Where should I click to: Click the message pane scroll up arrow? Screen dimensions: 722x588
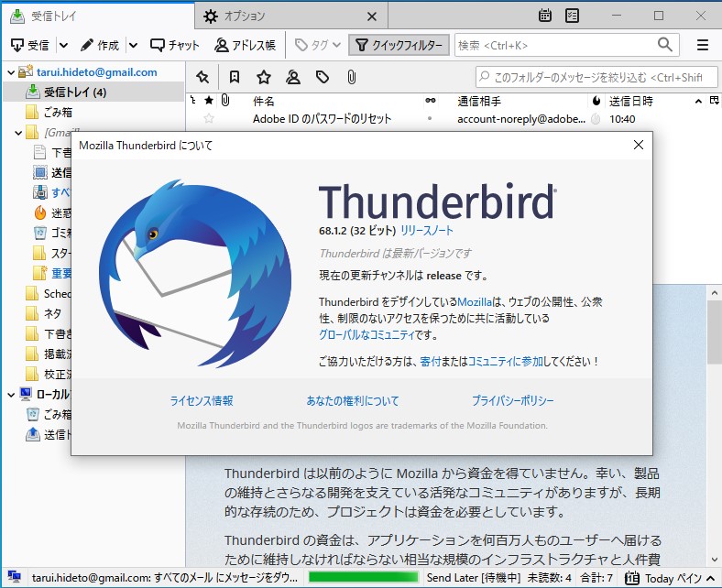714,292
